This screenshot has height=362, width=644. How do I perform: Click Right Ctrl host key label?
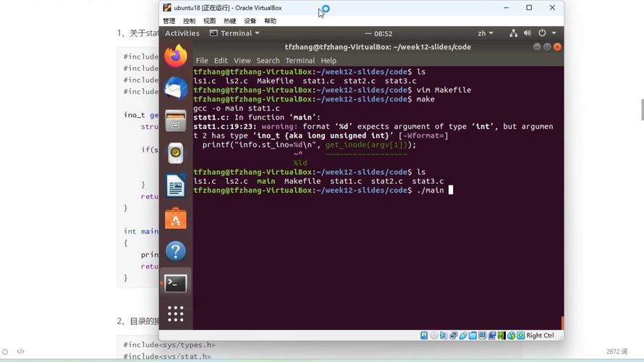click(540, 336)
